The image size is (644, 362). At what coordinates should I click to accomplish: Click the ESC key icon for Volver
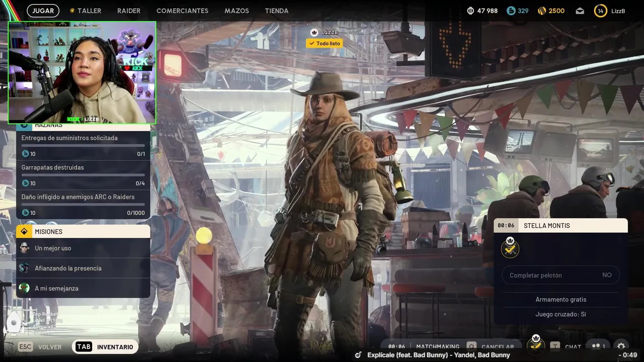click(x=25, y=347)
